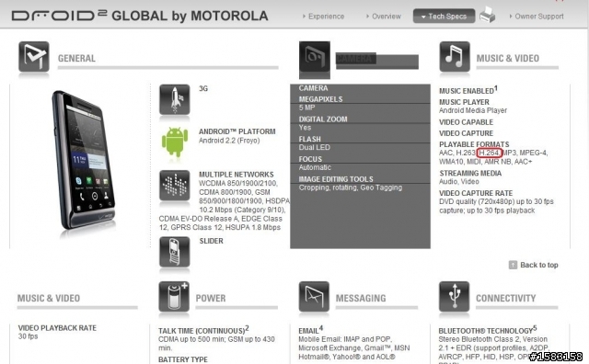The image size is (589, 364).
Task: Click the SLIDER label text
Action: tap(211, 241)
